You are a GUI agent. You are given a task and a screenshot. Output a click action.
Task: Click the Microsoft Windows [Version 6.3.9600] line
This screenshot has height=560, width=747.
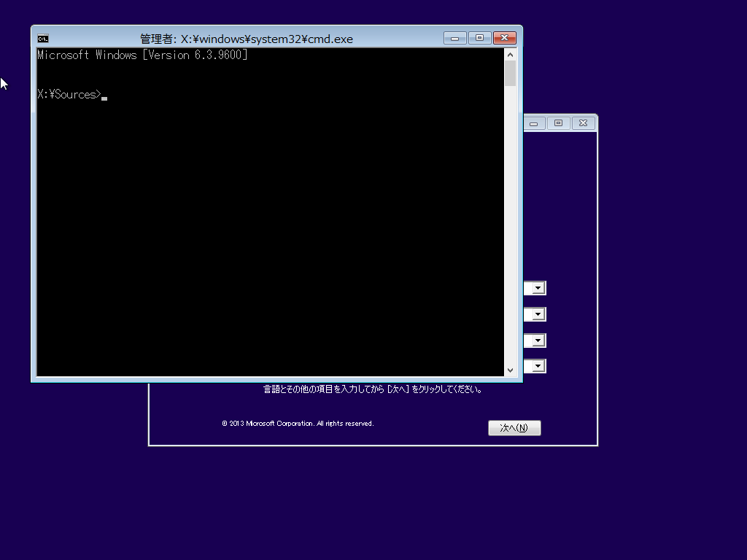tap(142, 55)
